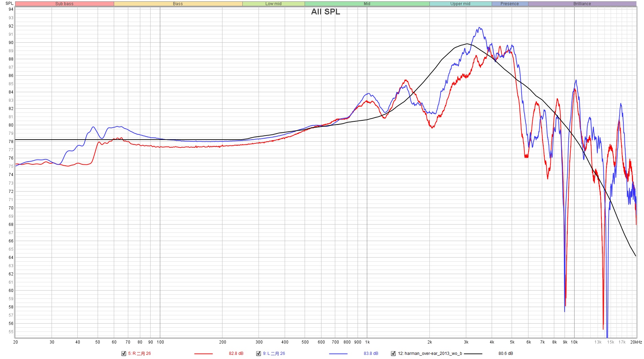Uncheck the harman_over-ear_2013_wo_b trace
644x359 pixels.
[393, 353]
